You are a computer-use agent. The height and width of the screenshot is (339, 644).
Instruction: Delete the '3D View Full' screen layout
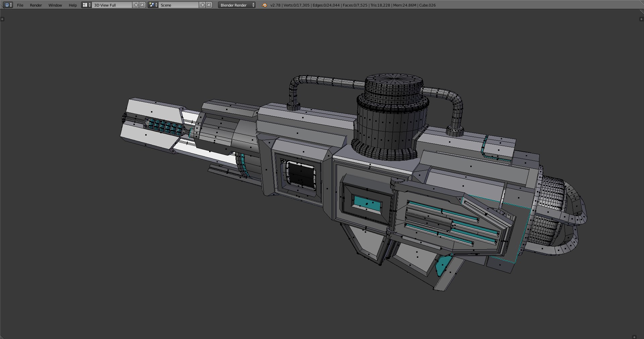142,5
